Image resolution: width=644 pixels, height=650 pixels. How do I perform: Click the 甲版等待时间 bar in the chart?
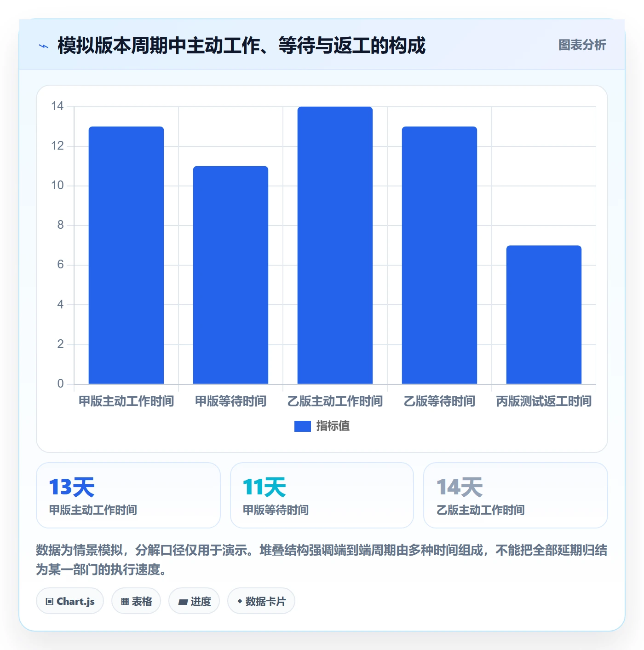coord(230,275)
